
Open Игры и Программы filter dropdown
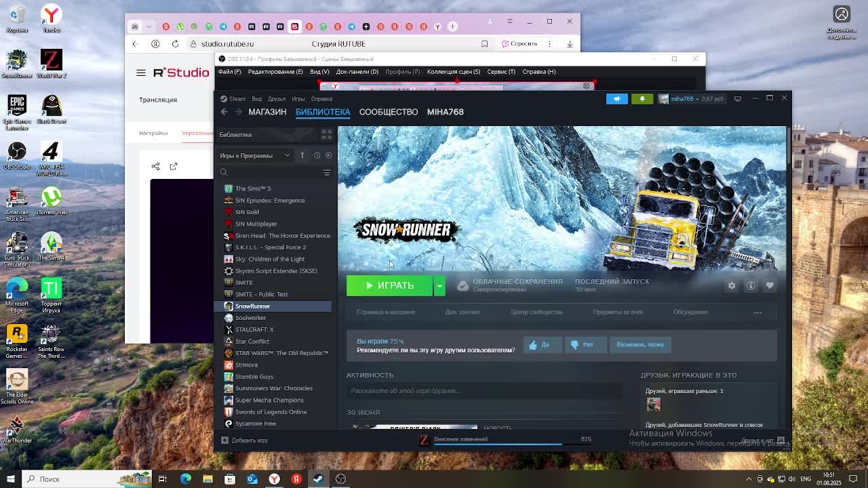(x=255, y=155)
